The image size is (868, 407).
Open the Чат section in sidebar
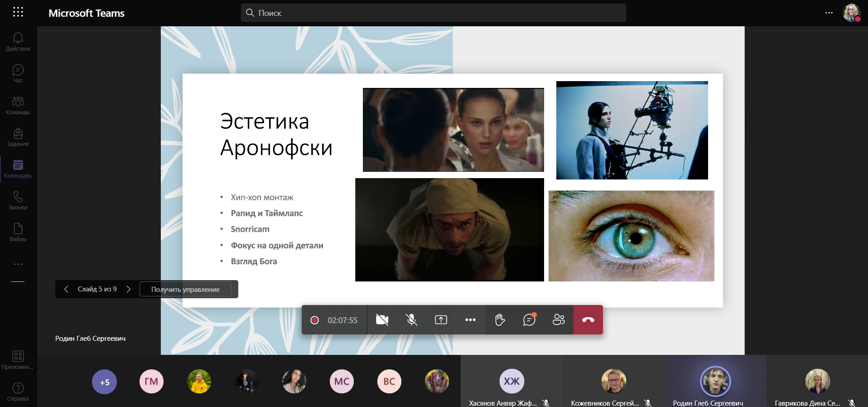click(x=18, y=73)
